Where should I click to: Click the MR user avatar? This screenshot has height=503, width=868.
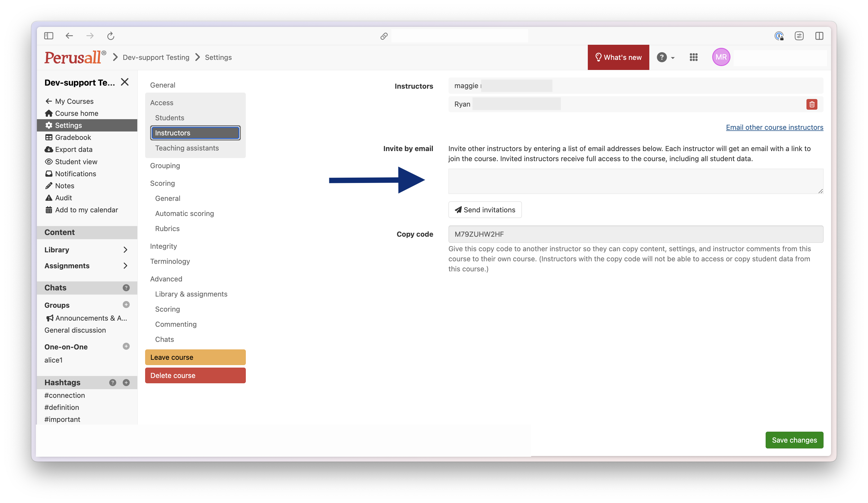(x=721, y=58)
